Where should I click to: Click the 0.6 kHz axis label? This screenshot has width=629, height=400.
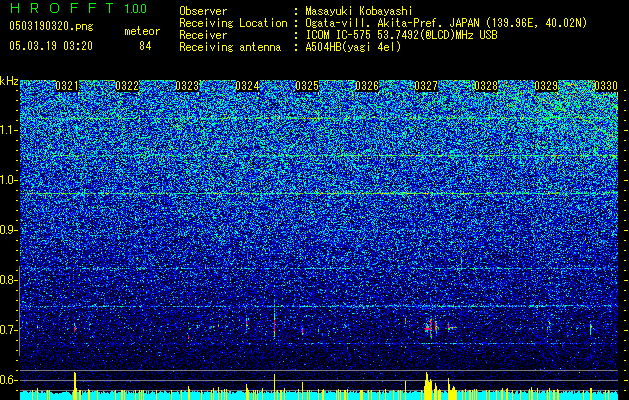click(8, 380)
